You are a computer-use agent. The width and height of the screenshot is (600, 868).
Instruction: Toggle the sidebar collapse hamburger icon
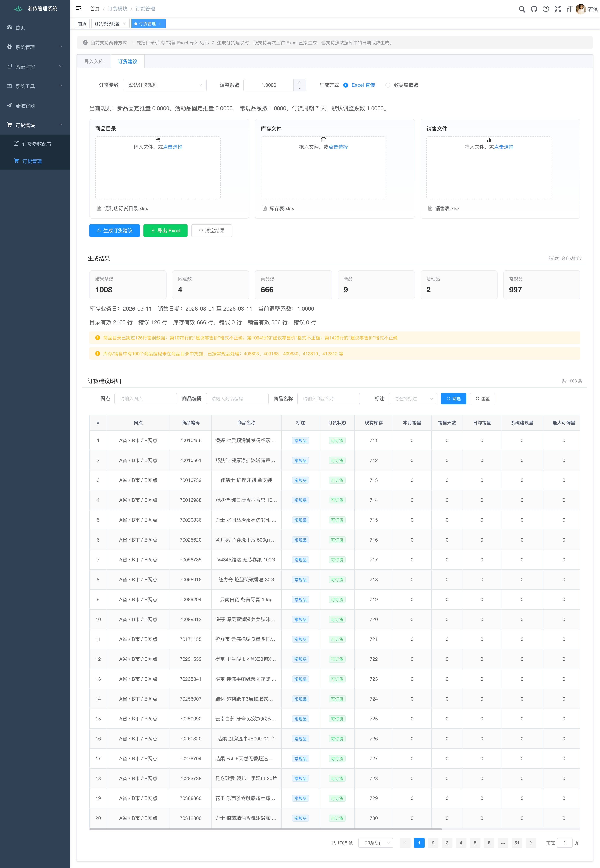click(x=78, y=9)
